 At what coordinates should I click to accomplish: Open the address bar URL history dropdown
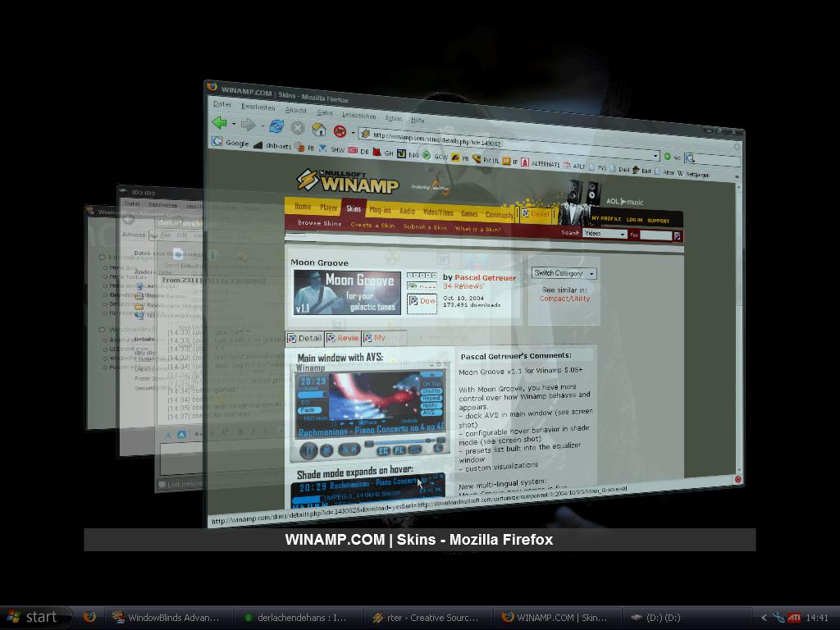click(x=655, y=155)
